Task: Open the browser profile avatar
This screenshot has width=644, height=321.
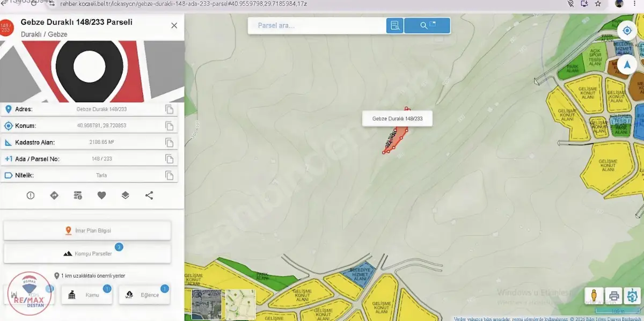Action: (619, 3)
